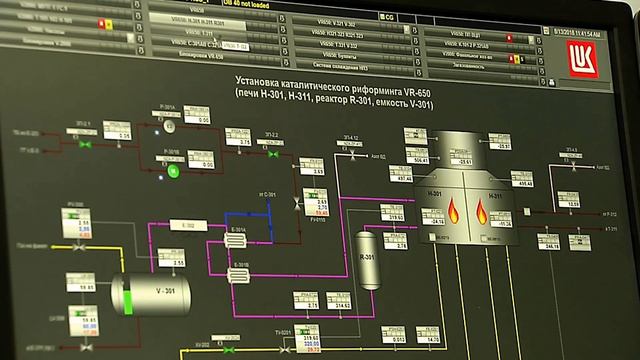Viewport: 640px width, 360px height.
Task: Click stack reading -25.61 on furnace top
Action: pos(462,157)
